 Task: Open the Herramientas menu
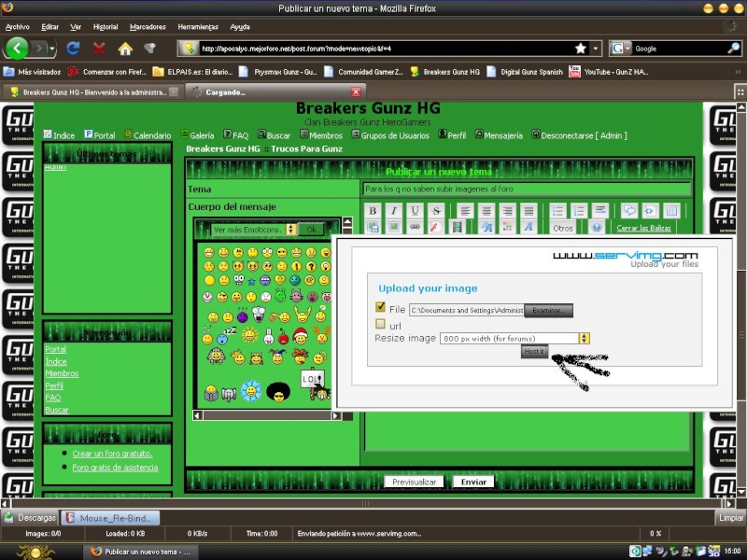198,27
